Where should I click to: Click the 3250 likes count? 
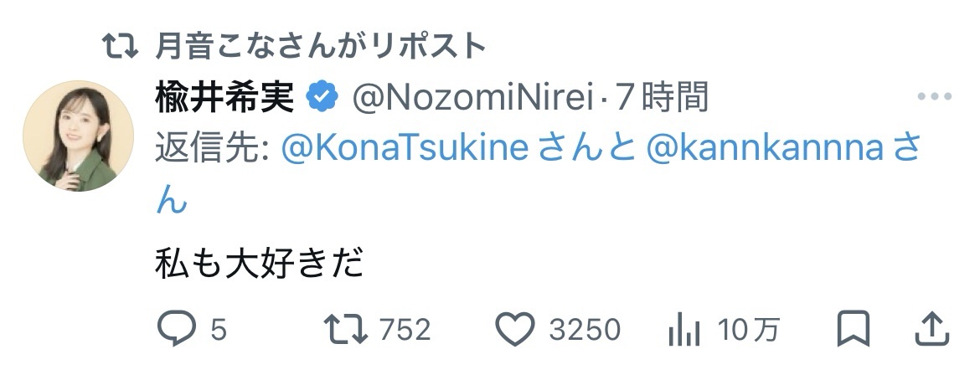(x=585, y=330)
